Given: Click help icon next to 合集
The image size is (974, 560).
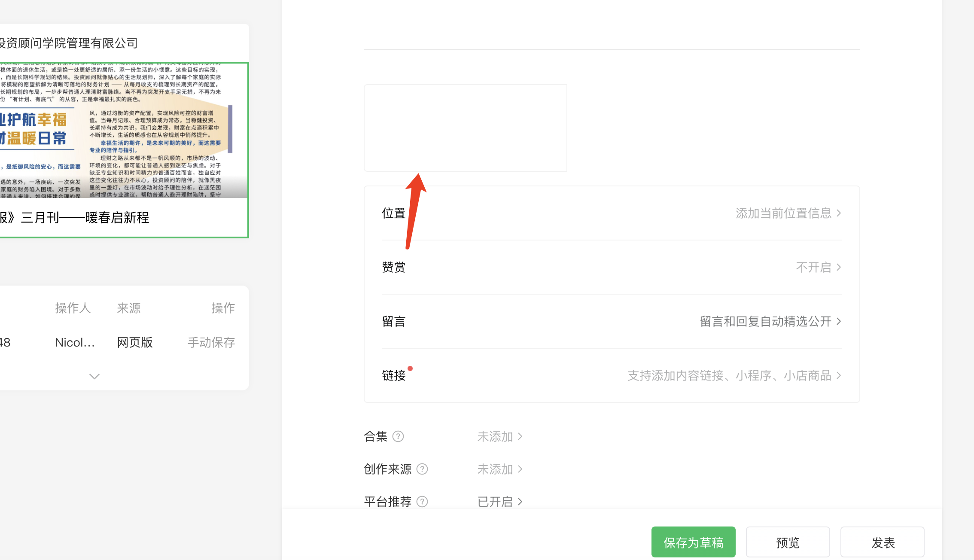Looking at the screenshot, I should click(x=398, y=436).
